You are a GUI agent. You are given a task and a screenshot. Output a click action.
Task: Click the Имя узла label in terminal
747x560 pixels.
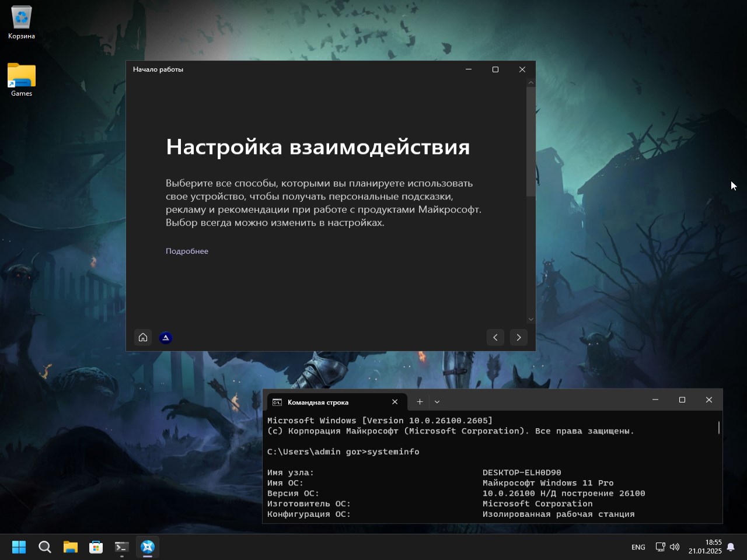tap(291, 473)
